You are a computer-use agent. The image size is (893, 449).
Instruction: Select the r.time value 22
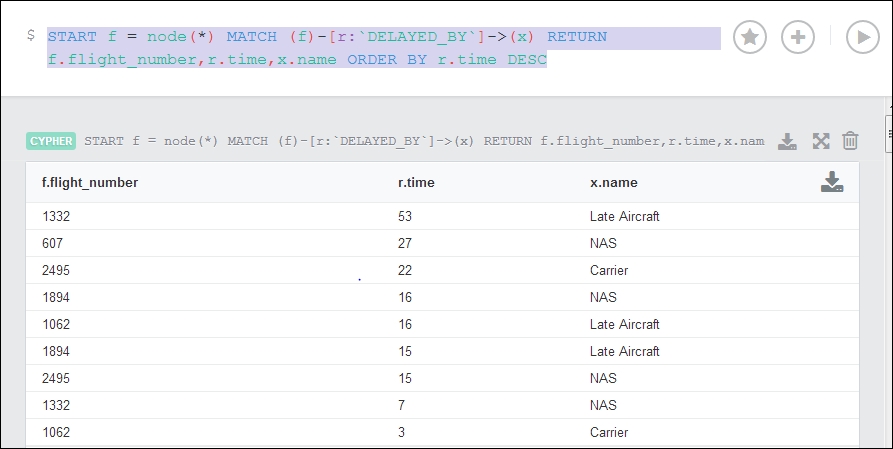(x=405, y=270)
